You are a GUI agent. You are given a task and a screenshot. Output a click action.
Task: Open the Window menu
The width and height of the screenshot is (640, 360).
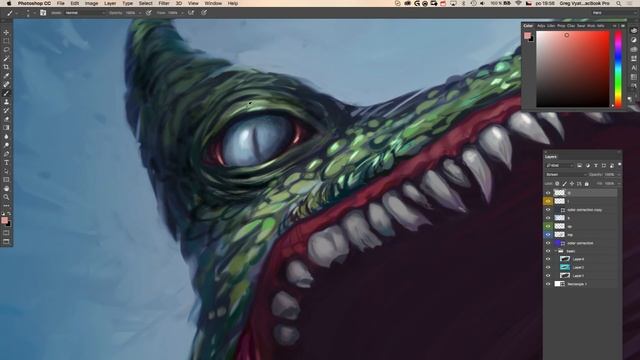(213, 3)
